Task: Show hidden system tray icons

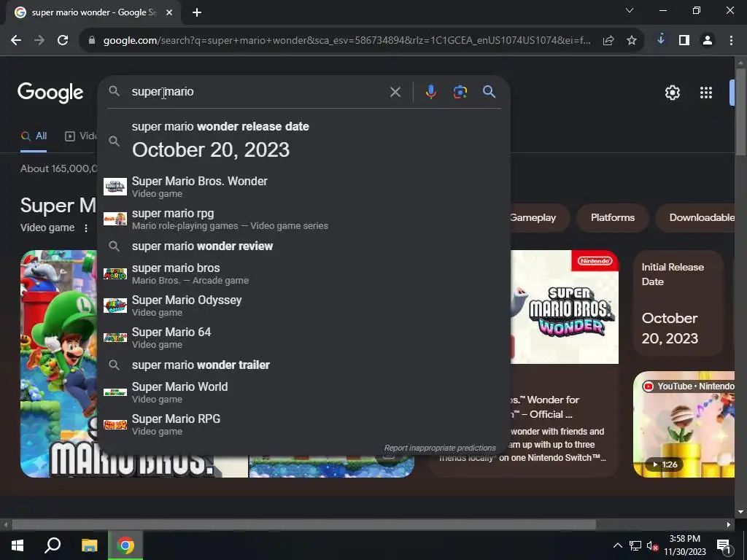Action: tap(617, 545)
